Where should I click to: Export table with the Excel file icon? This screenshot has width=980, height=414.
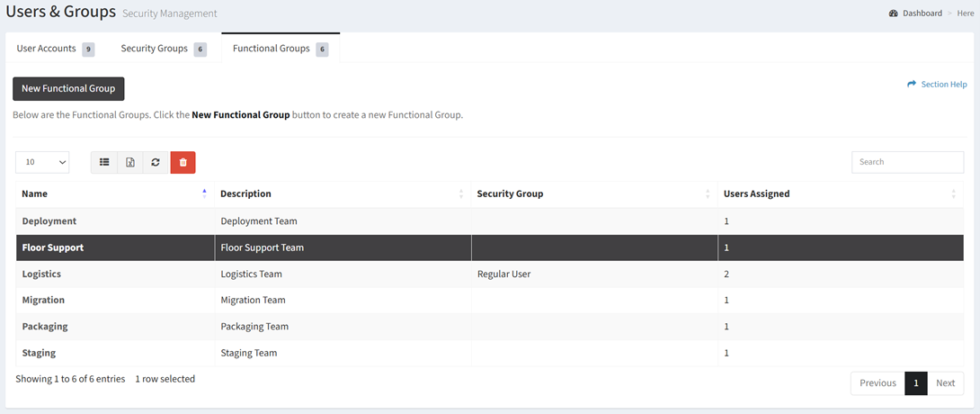pyautogui.click(x=130, y=162)
